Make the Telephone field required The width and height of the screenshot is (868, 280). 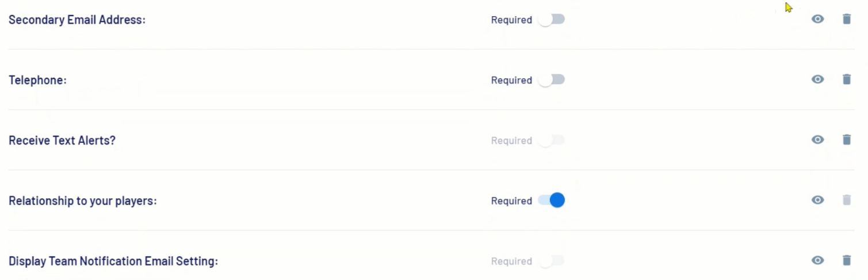click(x=552, y=80)
